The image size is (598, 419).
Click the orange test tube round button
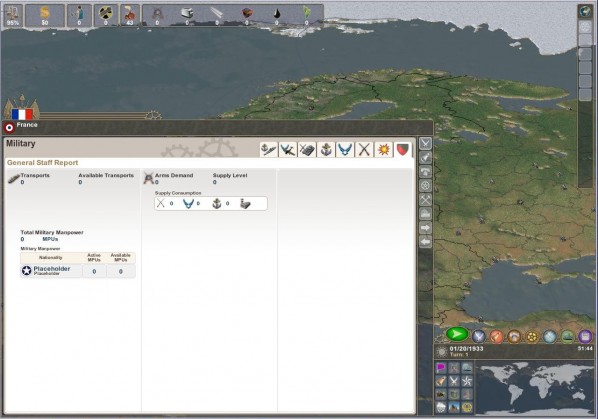point(496,336)
